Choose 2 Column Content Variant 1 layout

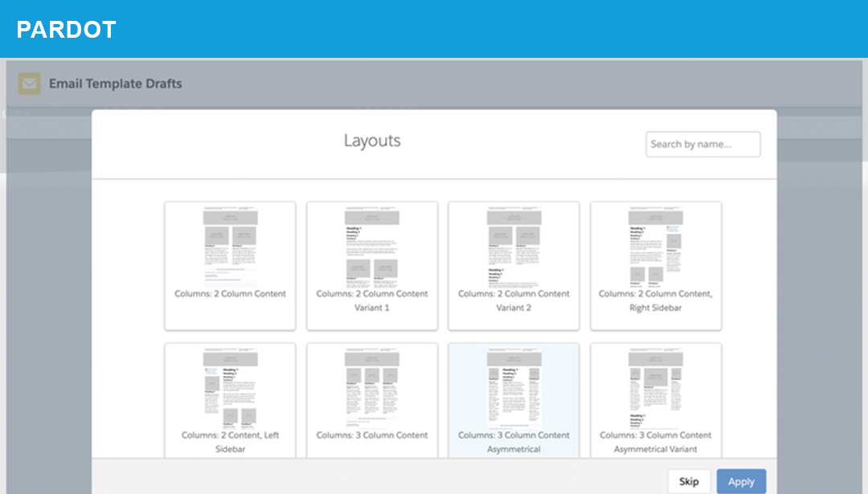pyautogui.click(x=372, y=246)
